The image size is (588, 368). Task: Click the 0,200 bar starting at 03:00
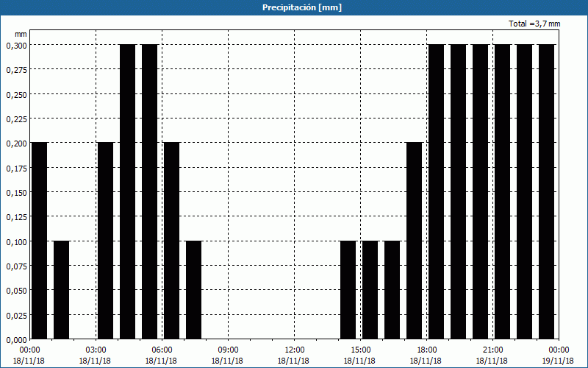[105, 241]
